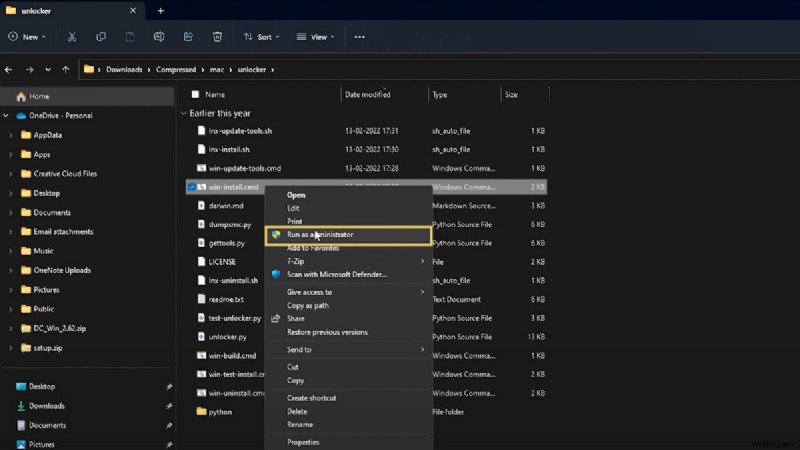Click the OneDrive cloud icon
The height and width of the screenshot is (450, 800).
coord(21,116)
